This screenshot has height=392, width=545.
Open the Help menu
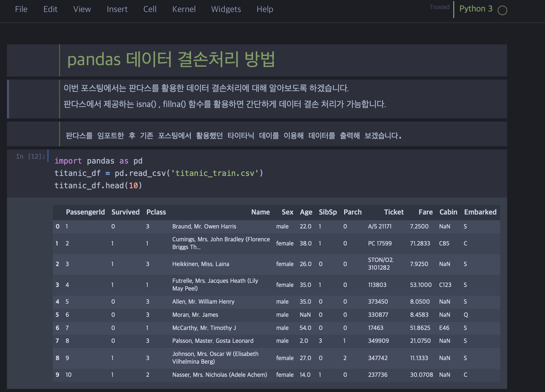(x=265, y=9)
